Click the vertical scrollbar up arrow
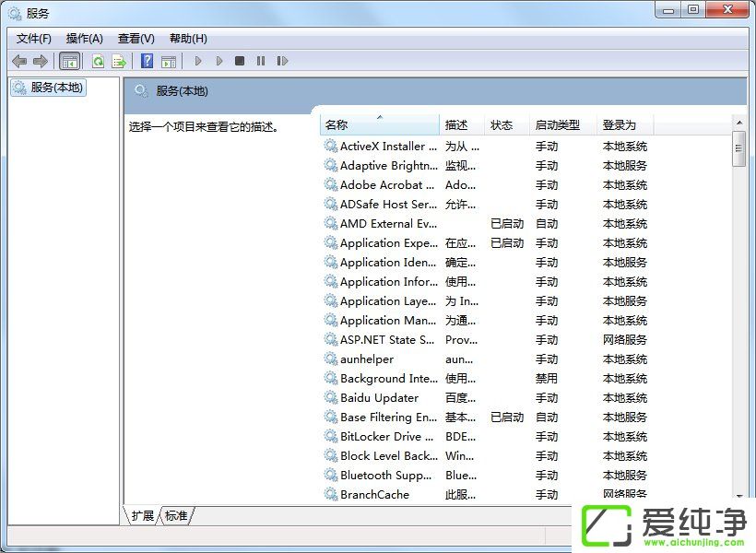Image resolution: width=756 pixels, height=553 pixels. 738,122
